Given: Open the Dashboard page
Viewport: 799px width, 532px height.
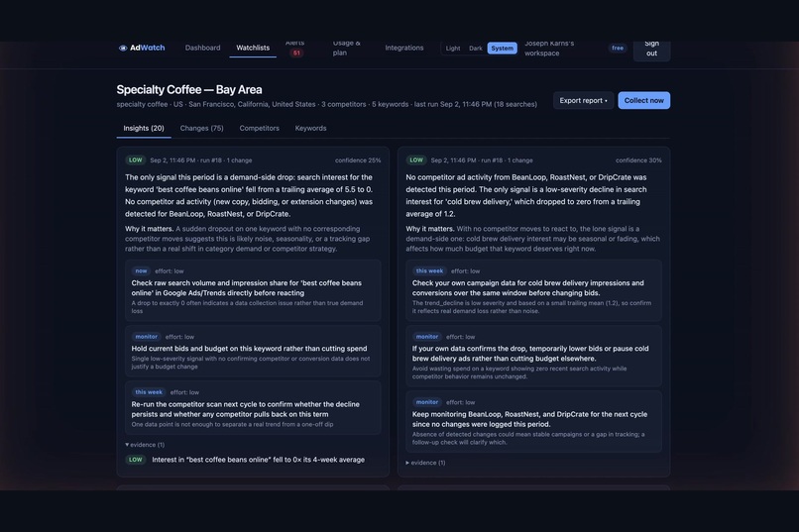Looking at the screenshot, I should [x=203, y=48].
